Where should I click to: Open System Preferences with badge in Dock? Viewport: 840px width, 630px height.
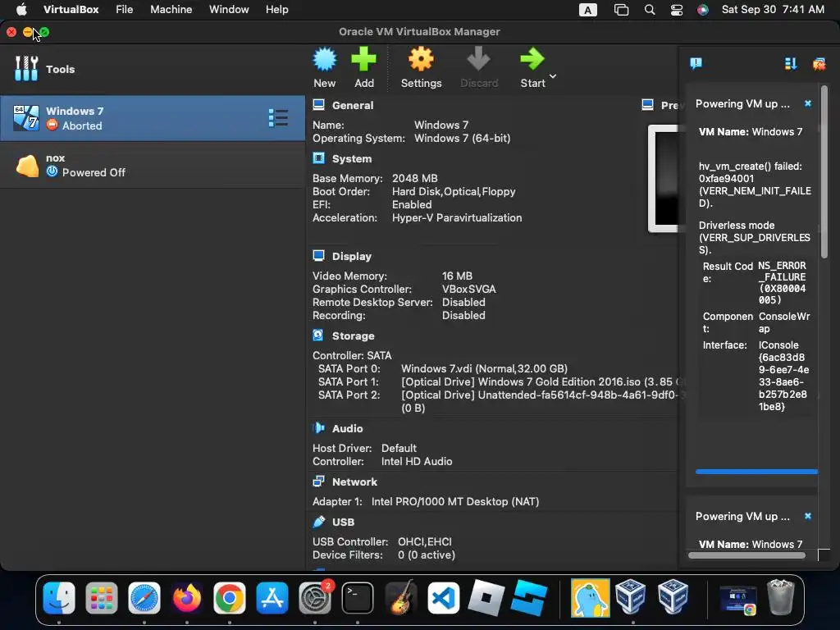pyautogui.click(x=315, y=598)
